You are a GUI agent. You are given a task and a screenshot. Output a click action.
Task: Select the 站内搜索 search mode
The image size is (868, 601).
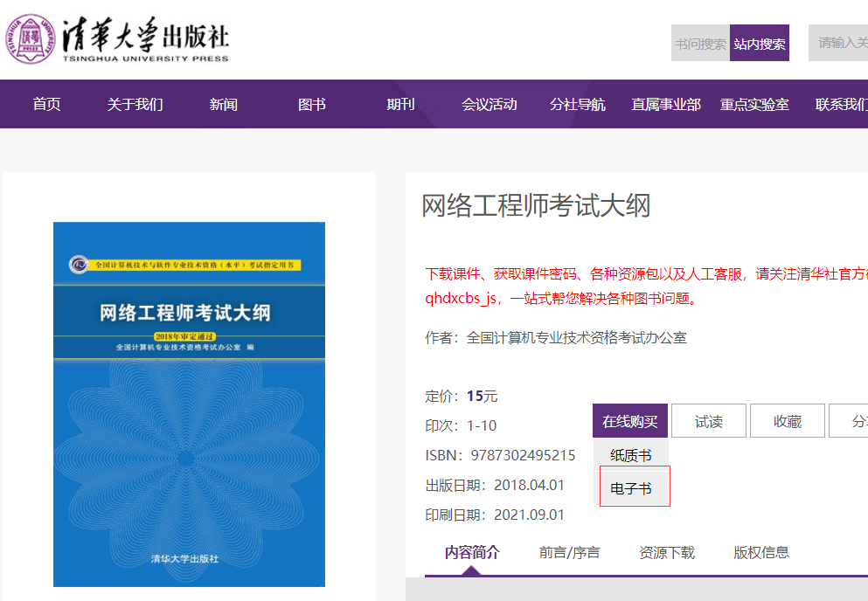tap(760, 44)
